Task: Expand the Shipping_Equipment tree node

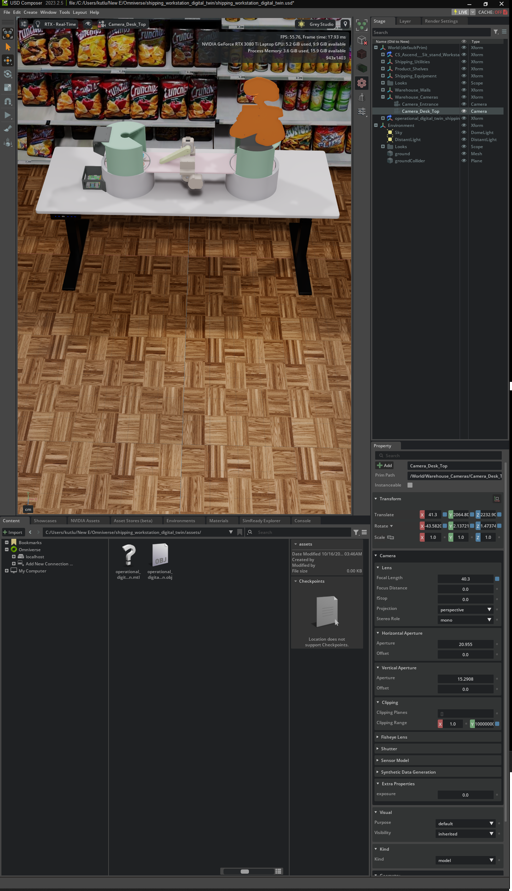Action: click(x=383, y=76)
